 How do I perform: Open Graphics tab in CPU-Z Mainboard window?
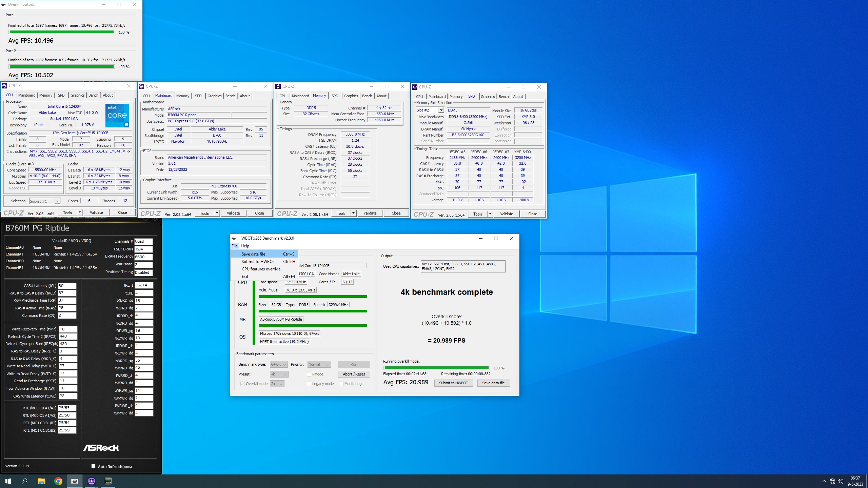point(214,96)
